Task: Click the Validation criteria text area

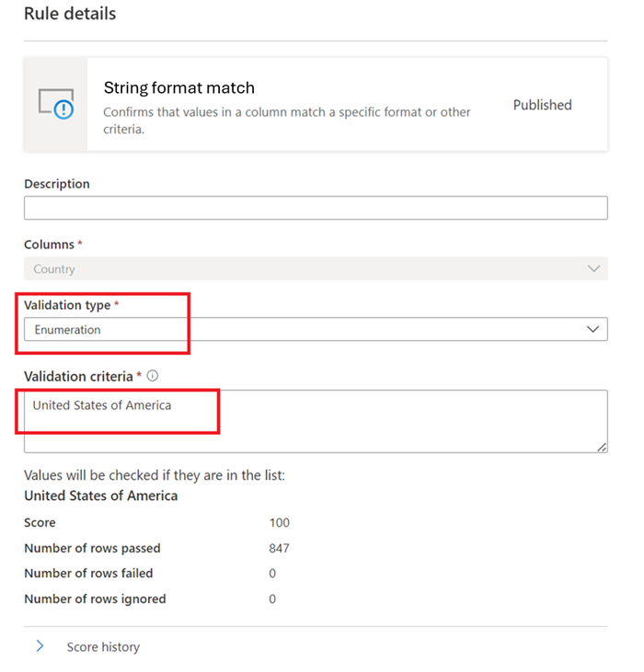Action: (x=316, y=421)
